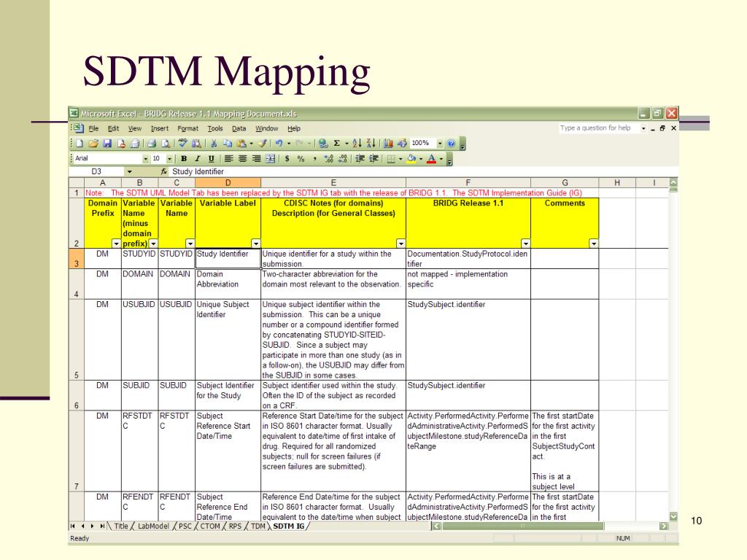Open the Chart Wizard icon

pyautogui.click(x=388, y=144)
